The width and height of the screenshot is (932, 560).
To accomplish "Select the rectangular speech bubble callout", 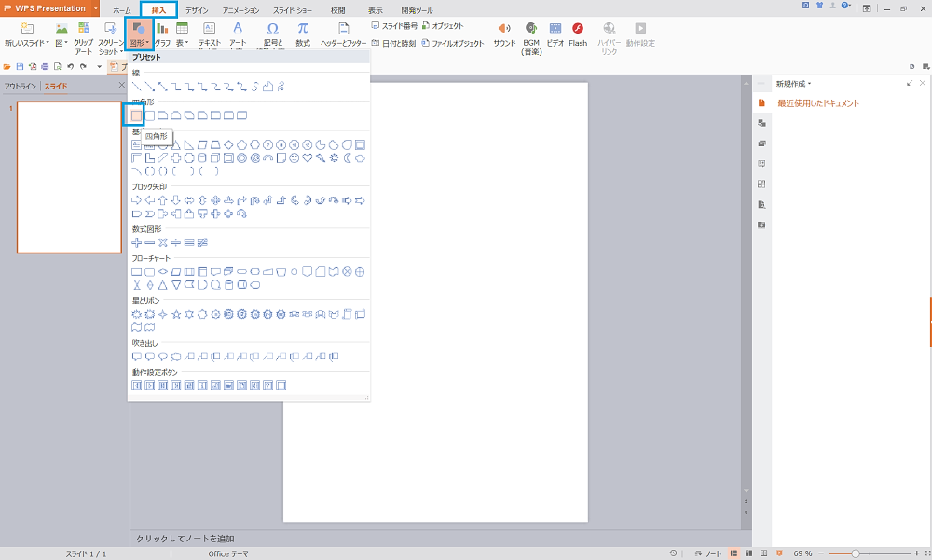I will click(x=137, y=357).
